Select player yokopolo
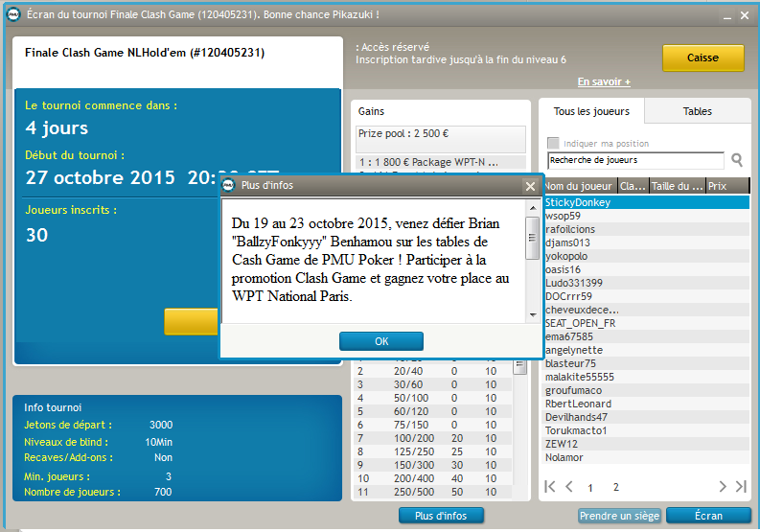This screenshot has width=760, height=532. click(646, 256)
